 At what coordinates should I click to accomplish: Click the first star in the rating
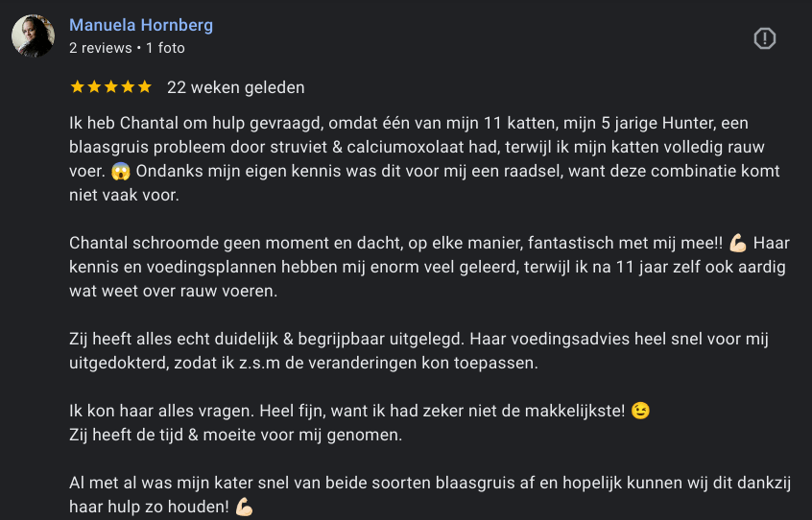pyautogui.click(x=78, y=87)
